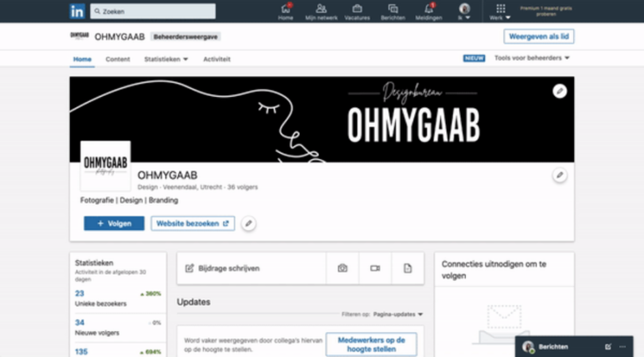Click the Beheerdersweergave badge
The image size is (644, 357).
(185, 37)
